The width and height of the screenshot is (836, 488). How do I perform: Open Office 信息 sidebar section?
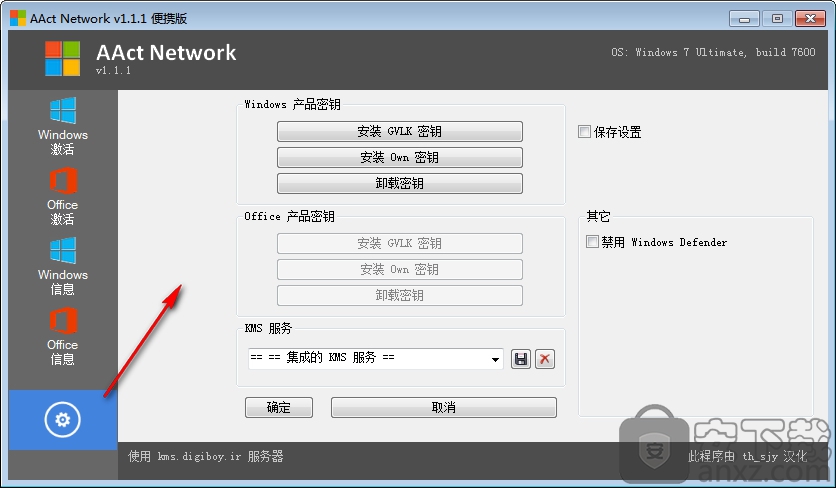click(62, 336)
